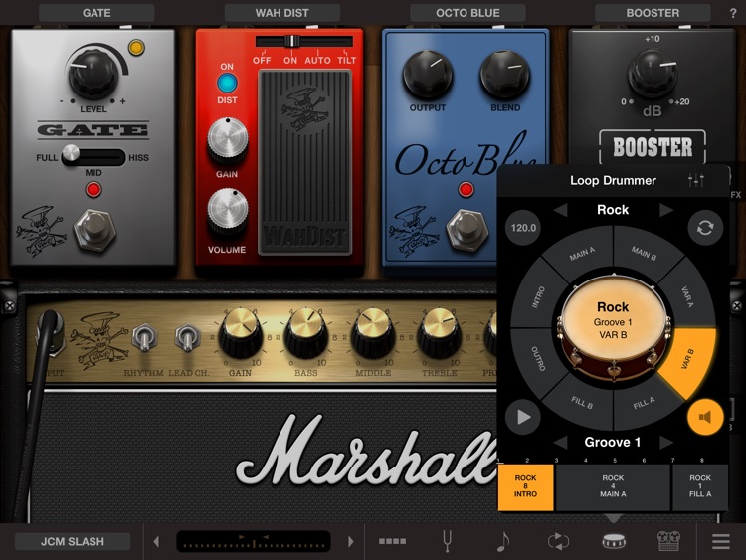Open the metronome note icon
This screenshot has height=560, width=746.
click(x=503, y=541)
